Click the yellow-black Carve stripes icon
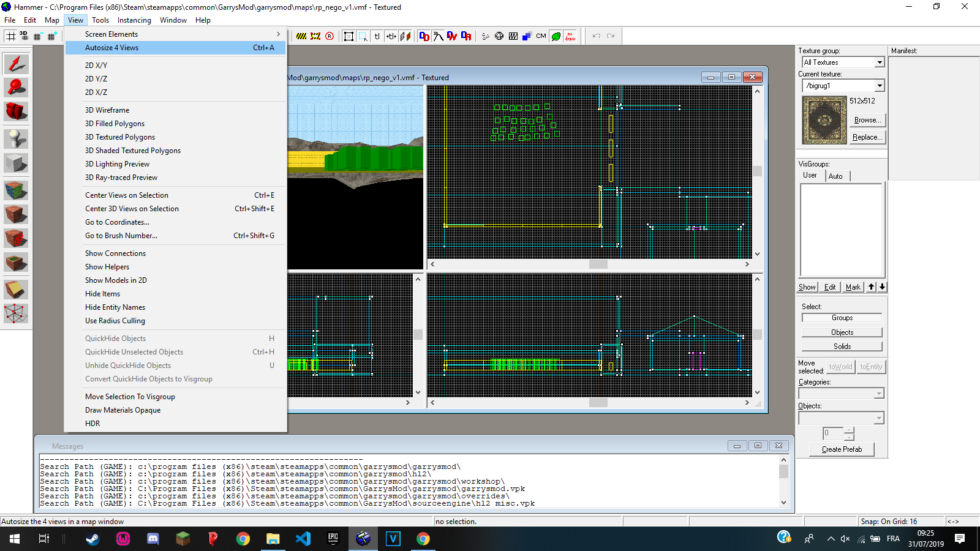The height and width of the screenshot is (551, 980). (301, 36)
